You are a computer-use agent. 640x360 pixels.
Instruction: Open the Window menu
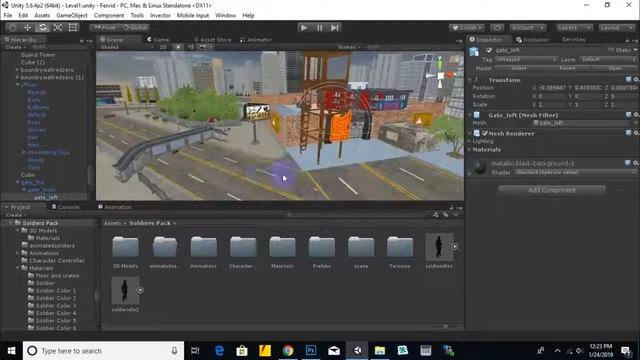(x=225, y=16)
